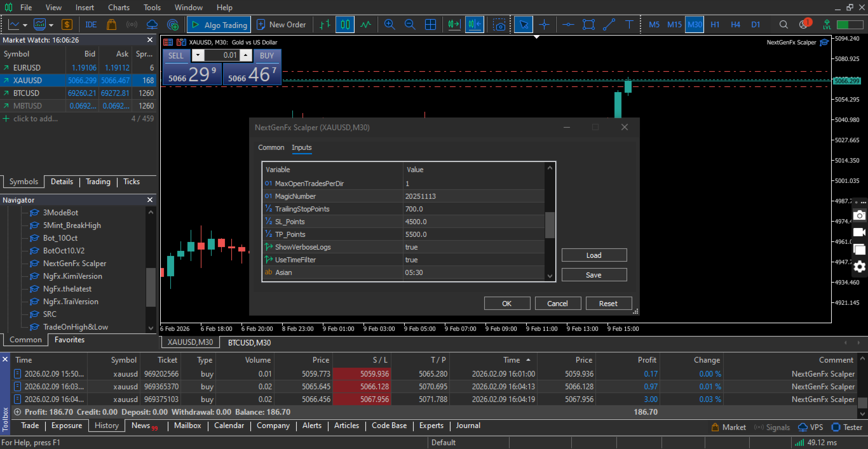Switch timeframe to M15
This screenshot has width=868, height=449.
point(674,25)
